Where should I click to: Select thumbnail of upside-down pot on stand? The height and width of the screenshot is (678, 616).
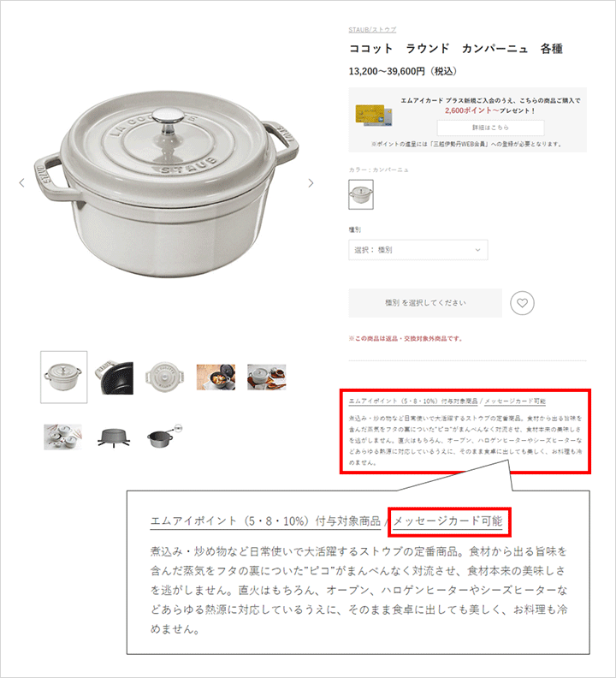[114, 437]
